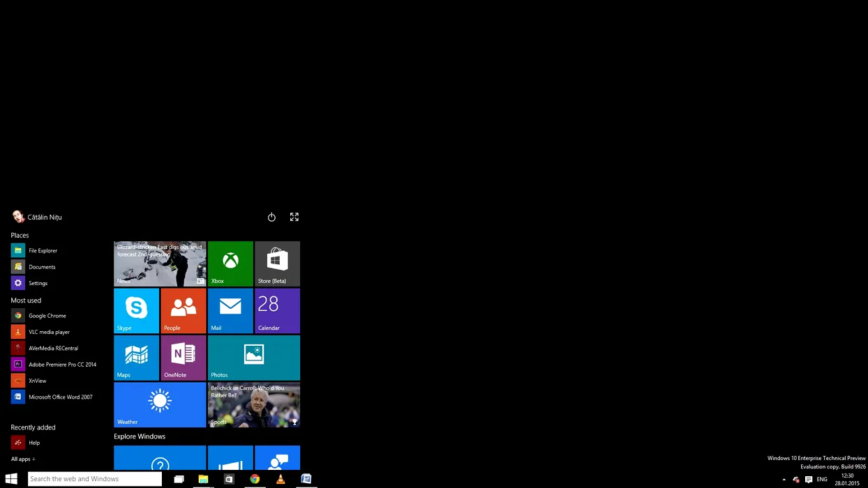
Task: Open File Explorer from Places list
Action: (x=35, y=250)
